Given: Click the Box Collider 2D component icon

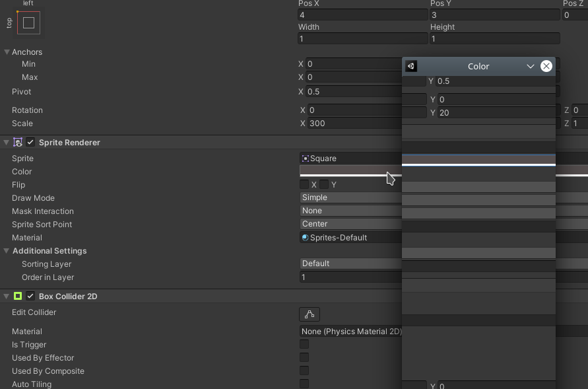Looking at the screenshot, I should coord(17,296).
